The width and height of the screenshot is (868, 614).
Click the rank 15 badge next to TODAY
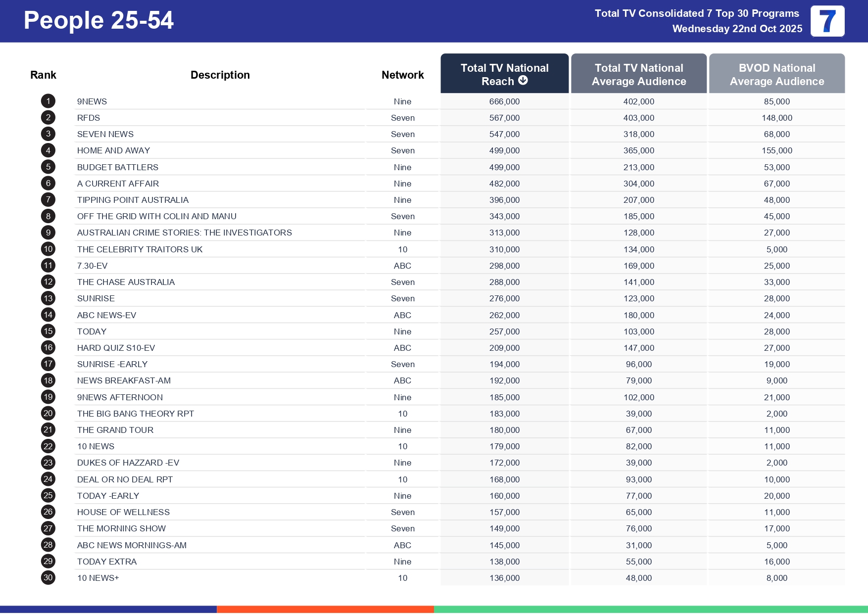click(48, 331)
